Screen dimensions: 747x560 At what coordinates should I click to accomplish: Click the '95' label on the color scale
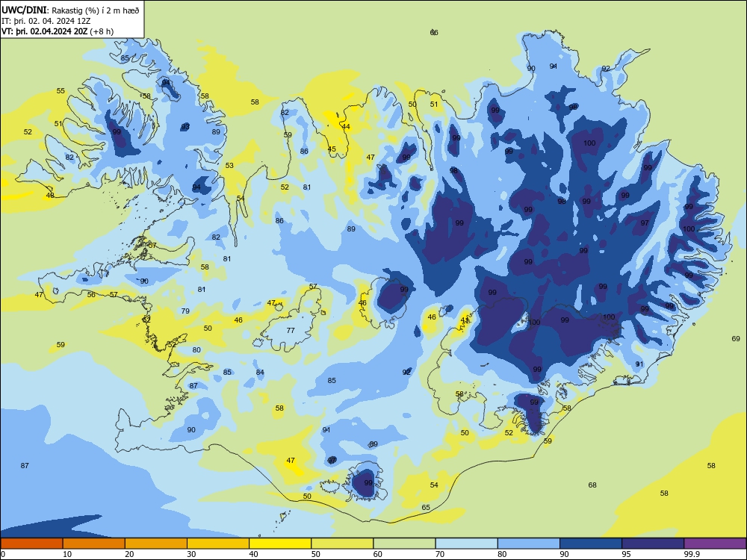click(x=626, y=554)
